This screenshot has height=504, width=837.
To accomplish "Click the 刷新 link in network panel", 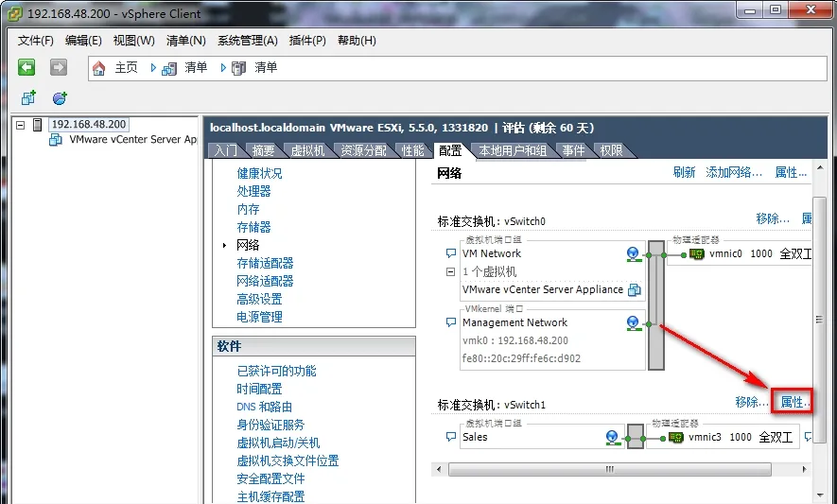I will tap(685, 172).
